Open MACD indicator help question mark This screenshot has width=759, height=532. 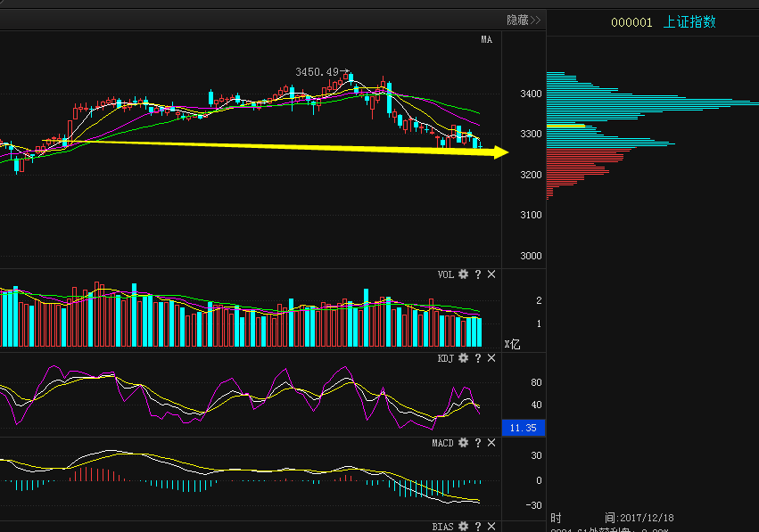(478, 443)
